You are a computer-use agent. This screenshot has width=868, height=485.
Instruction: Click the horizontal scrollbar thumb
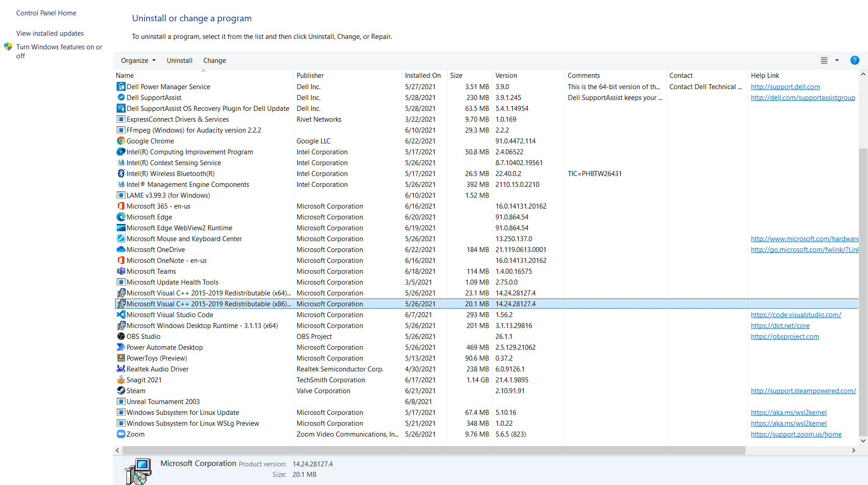point(434,450)
